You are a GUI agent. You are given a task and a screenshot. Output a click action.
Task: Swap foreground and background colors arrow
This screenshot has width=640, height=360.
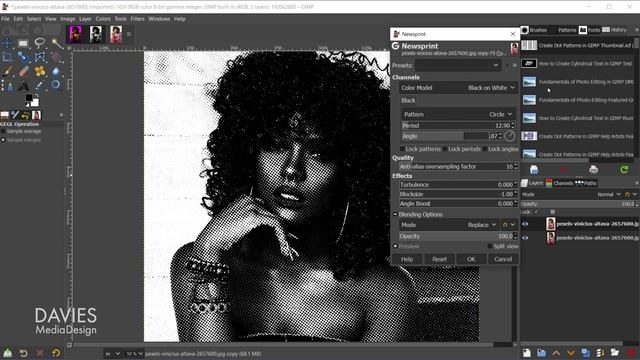[37, 96]
